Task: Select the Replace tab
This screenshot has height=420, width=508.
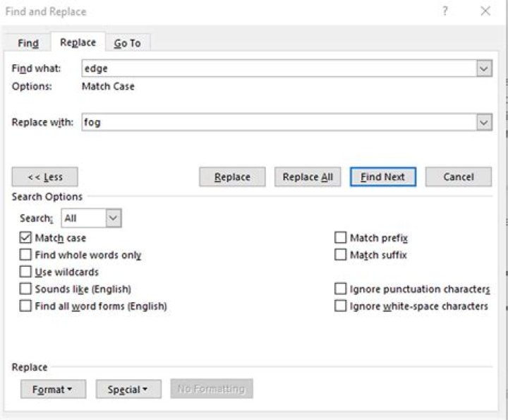Action: [x=78, y=42]
